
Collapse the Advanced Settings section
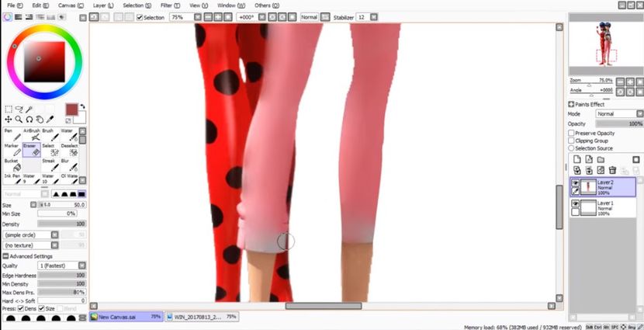click(x=5, y=256)
